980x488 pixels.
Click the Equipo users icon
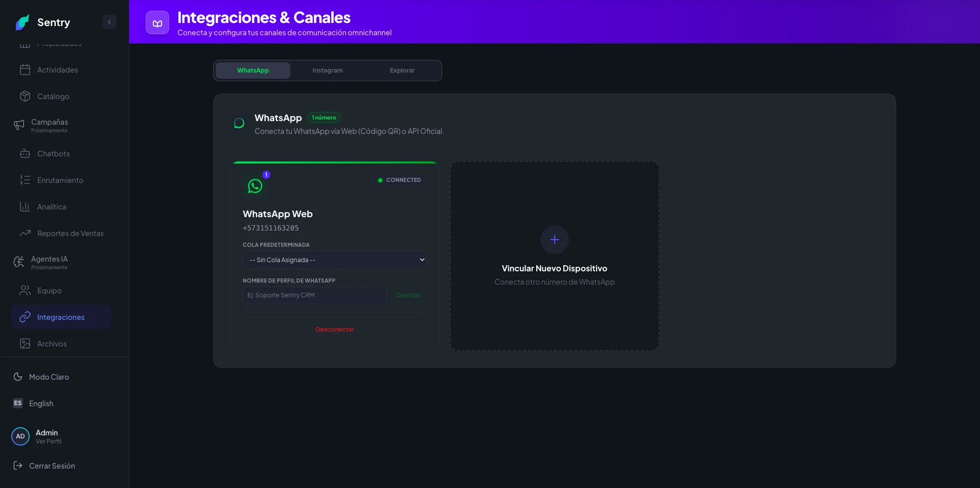pos(25,291)
